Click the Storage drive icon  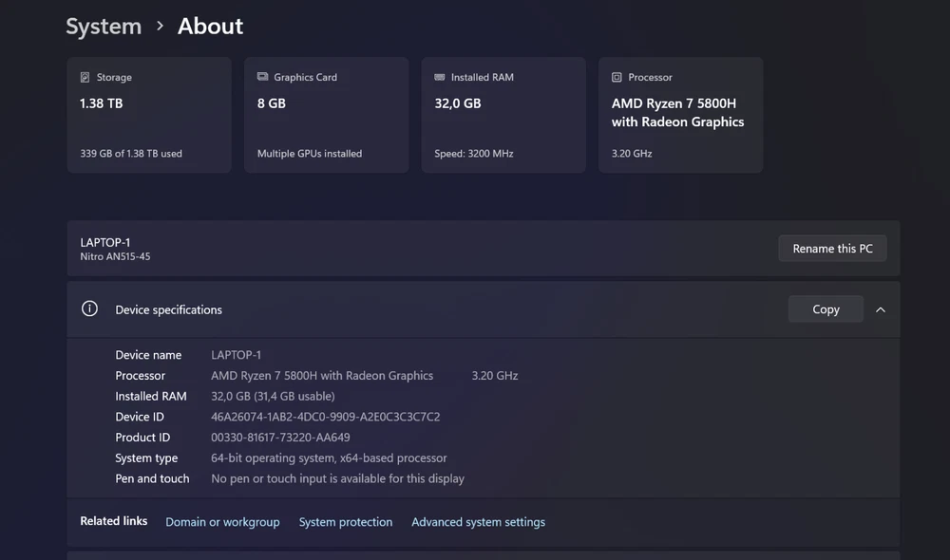point(85,77)
